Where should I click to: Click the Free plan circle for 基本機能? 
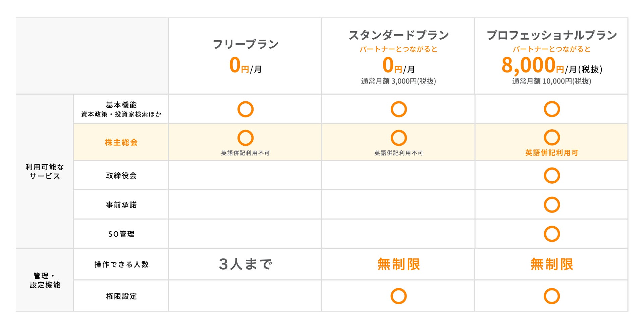click(x=246, y=109)
